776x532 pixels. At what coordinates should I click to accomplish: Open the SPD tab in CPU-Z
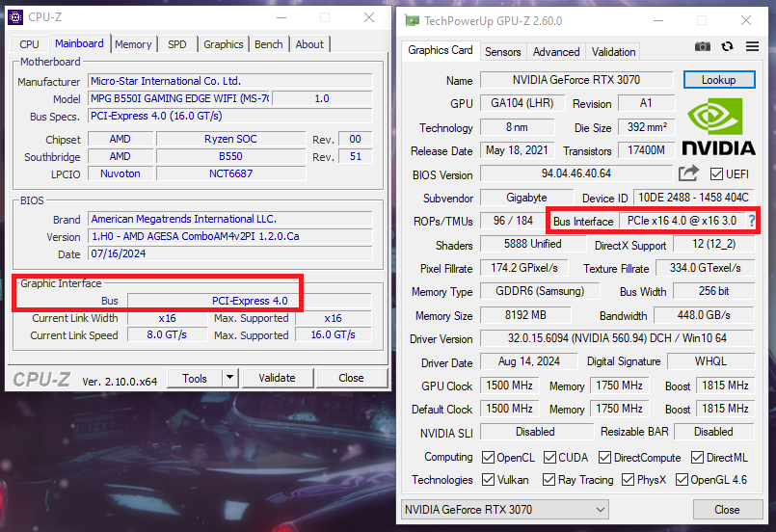(x=177, y=44)
